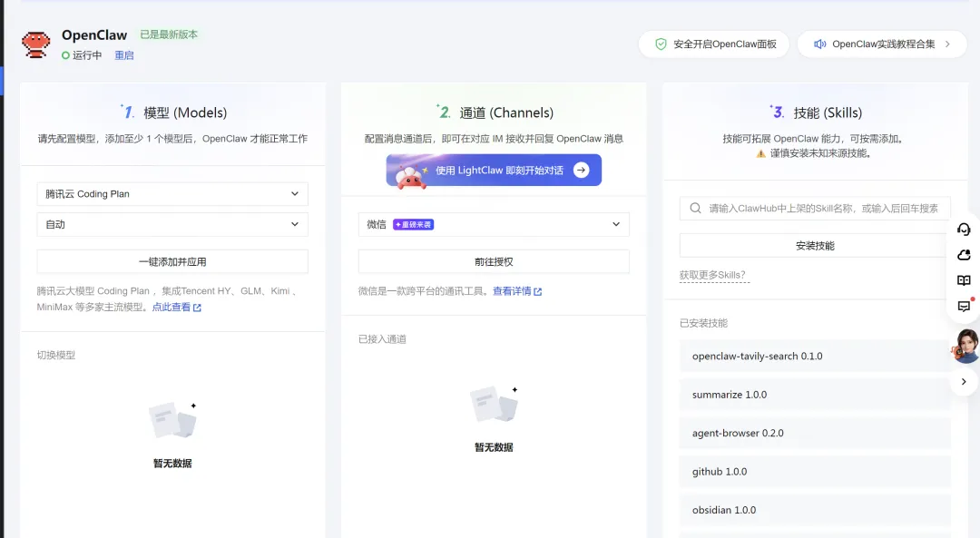Viewport: 980px width, 538px height.
Task: Click the 重磅来袭 purple badge
Action: (413, 224)
